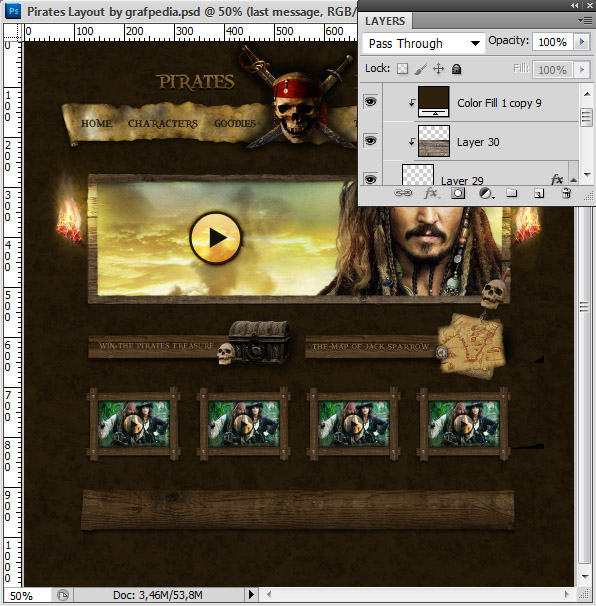
Task: Hide the Color Fill 1 copy 9 layer
Action: point(370,102)
